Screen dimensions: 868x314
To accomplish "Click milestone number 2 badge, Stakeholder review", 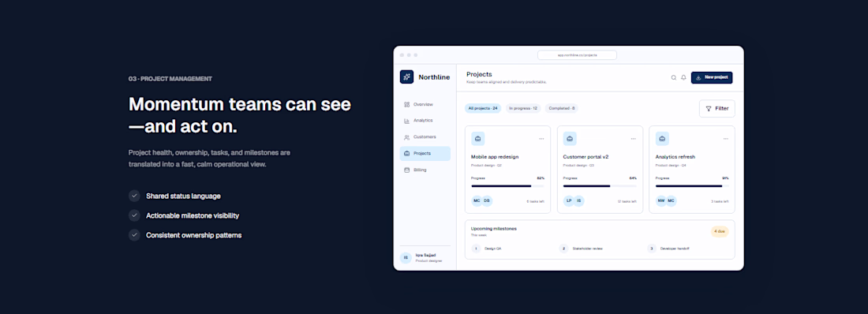I will pos(563,249).
